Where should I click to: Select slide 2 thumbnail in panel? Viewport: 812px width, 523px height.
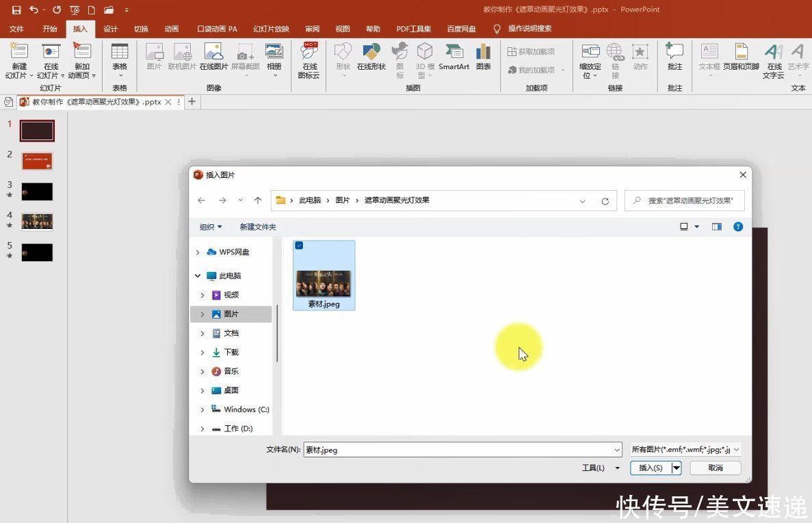[x=37, y=161]
